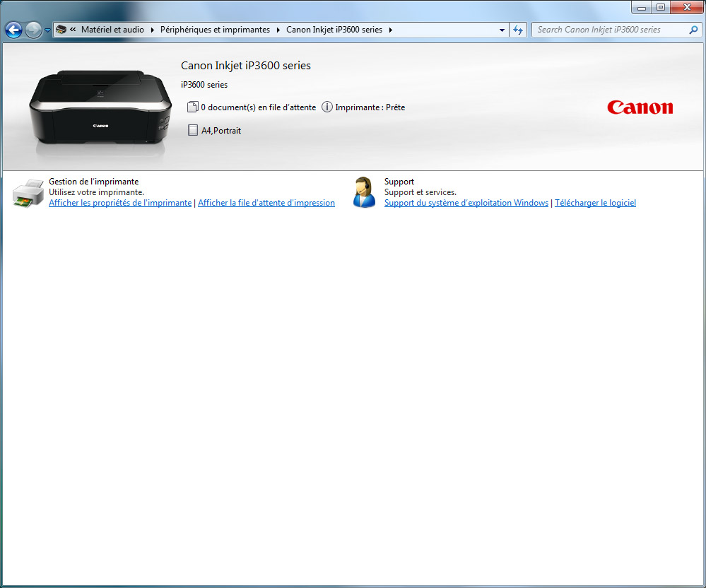Expand arrow after Canon Inkjet iP3600 series
This screenshot has height=588, width=706.
390,30
